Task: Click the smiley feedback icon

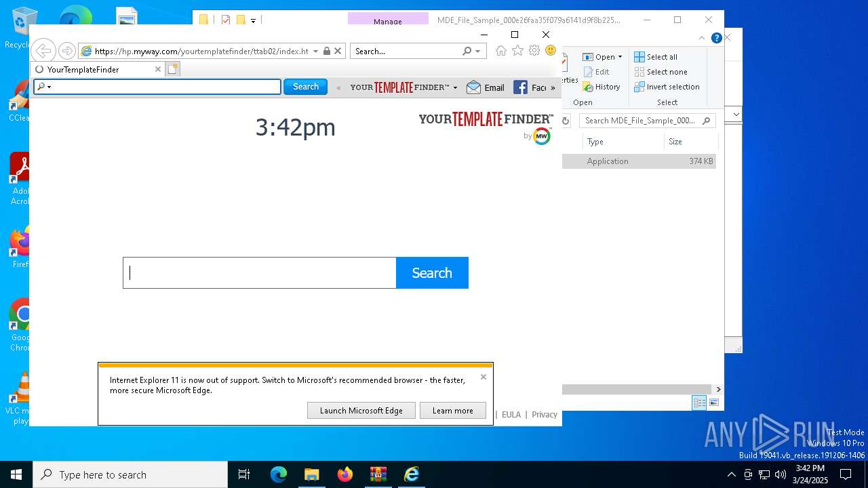Action: tap(551, 51)
